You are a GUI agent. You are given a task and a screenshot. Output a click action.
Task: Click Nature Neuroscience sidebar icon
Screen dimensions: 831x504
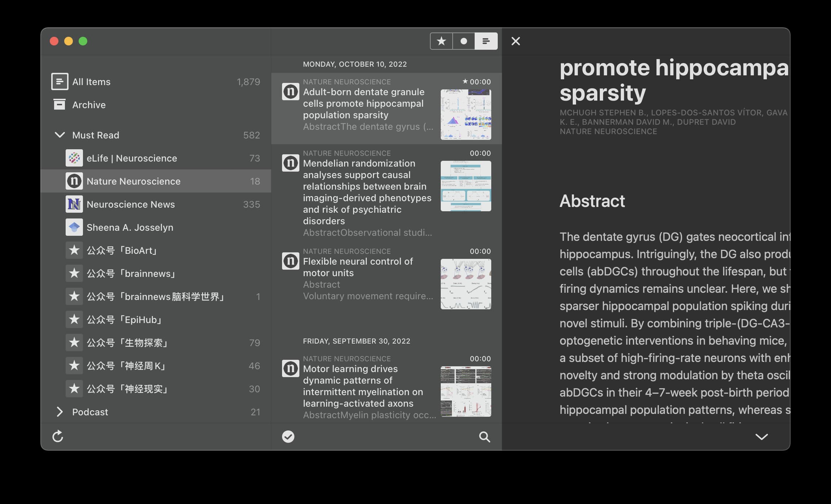pos(74,181)
